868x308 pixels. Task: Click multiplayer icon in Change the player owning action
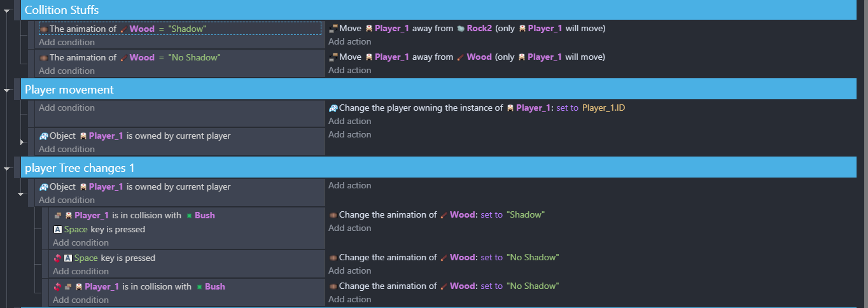click(333, 108)
